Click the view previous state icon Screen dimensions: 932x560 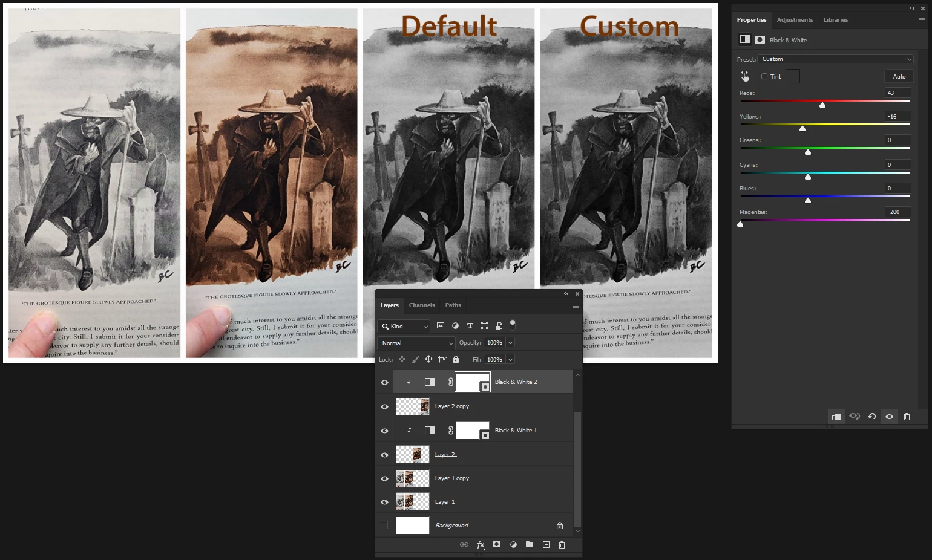(855, 417)
